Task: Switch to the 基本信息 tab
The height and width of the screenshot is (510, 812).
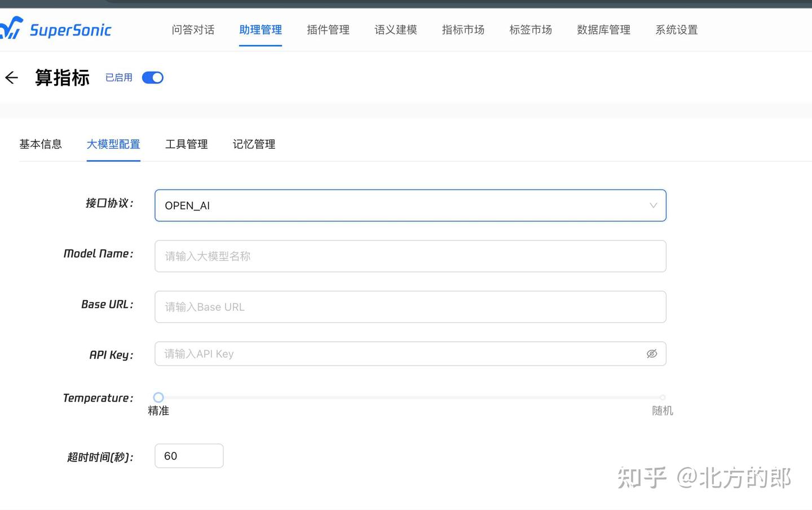Action: pos(41,144)
